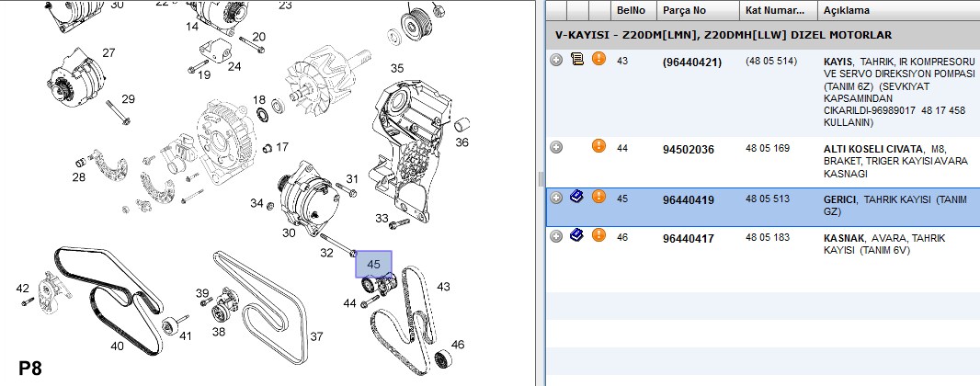Click the KAYIS TAHRIK description text
The width and height of the screenshot is (980, 386).
pos(899,93)
